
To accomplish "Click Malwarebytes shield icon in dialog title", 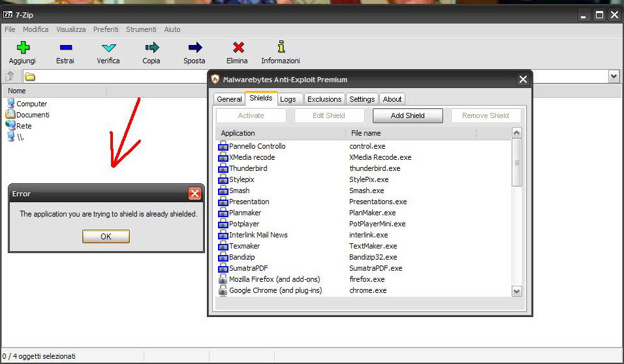I will click(215, 79).
